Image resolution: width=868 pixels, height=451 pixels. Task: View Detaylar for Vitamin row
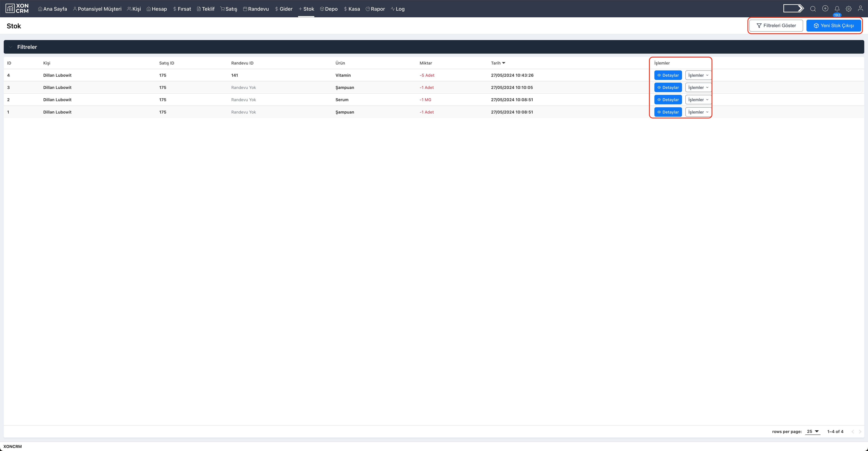668,75
